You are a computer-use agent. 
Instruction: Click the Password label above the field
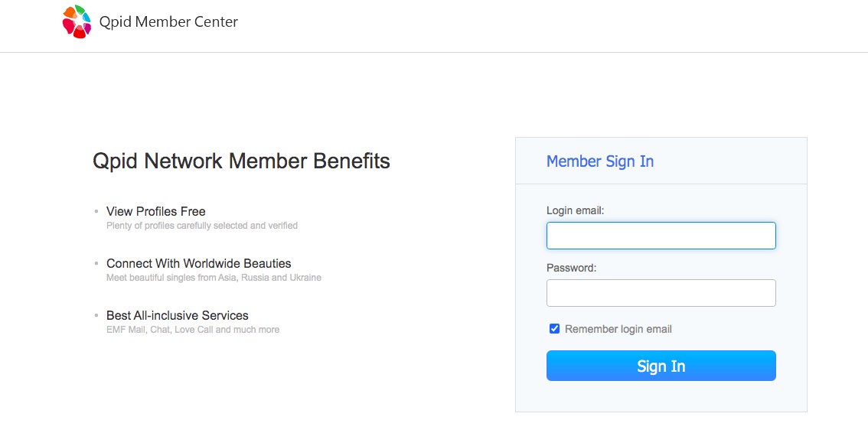[571, 268]
